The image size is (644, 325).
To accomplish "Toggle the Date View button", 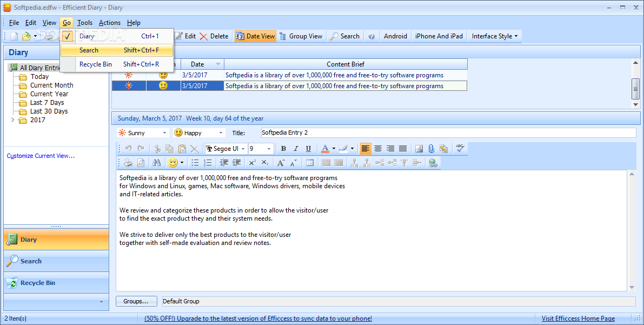I will pyautogui.click(x=255, y=36).
